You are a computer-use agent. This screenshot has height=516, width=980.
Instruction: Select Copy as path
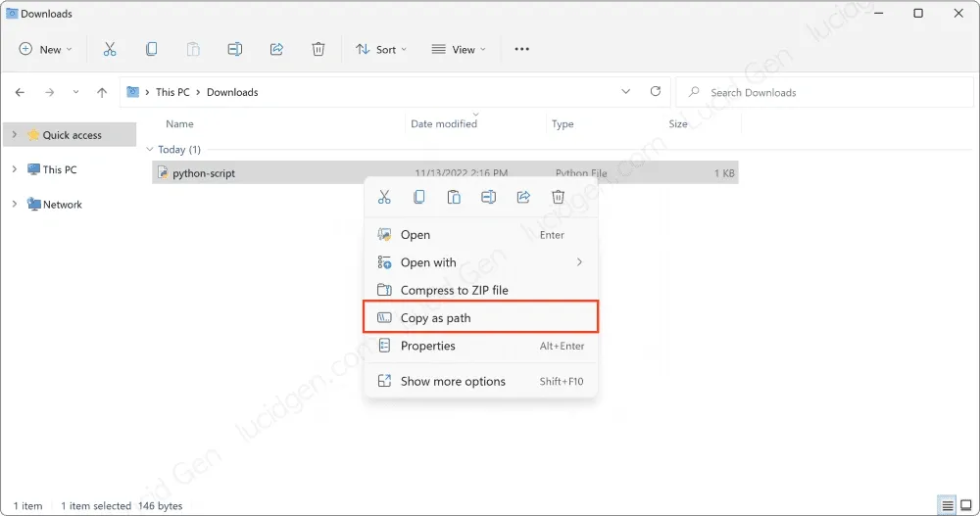point(480,317)
